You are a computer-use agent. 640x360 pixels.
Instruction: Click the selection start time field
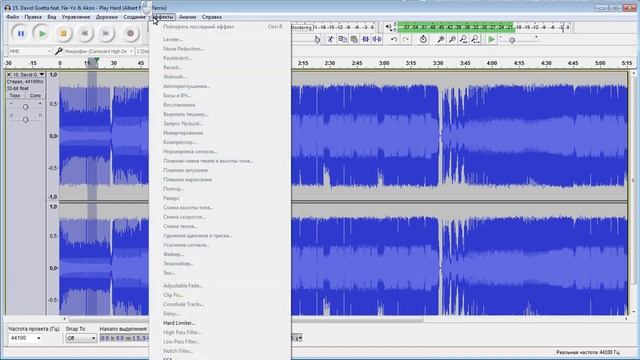(x=124, y=338)
